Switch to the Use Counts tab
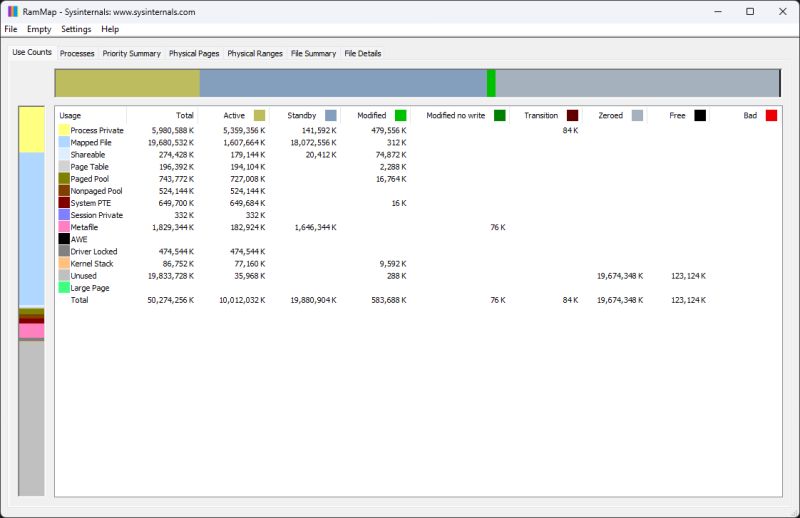The height and width of the screenshot is (518, 800). [x=32, y=52]
